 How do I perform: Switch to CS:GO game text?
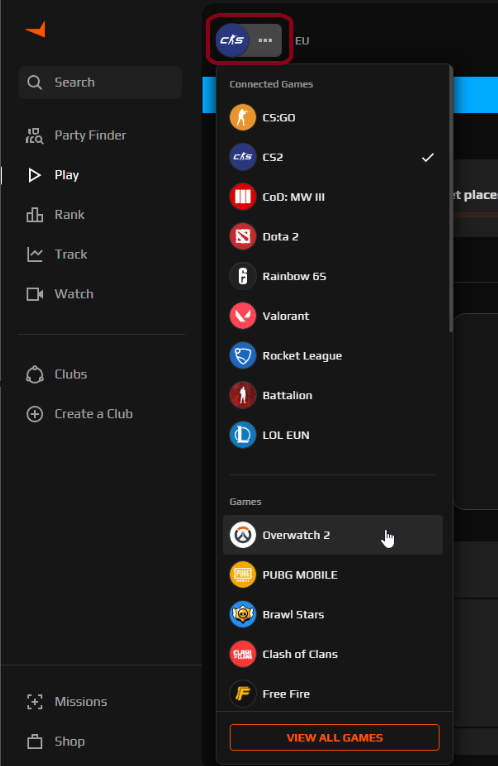coord(279,118)
